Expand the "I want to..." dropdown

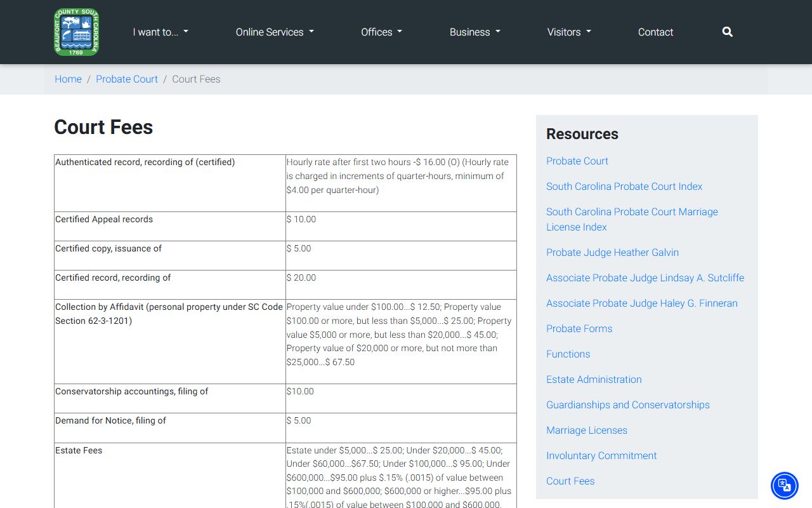tap(160, 32)
